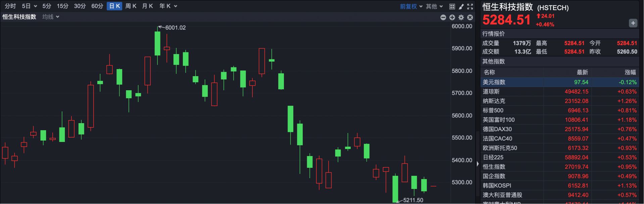
Task: Open the 其他 dropdown
Action: click(x=434, y=6)
